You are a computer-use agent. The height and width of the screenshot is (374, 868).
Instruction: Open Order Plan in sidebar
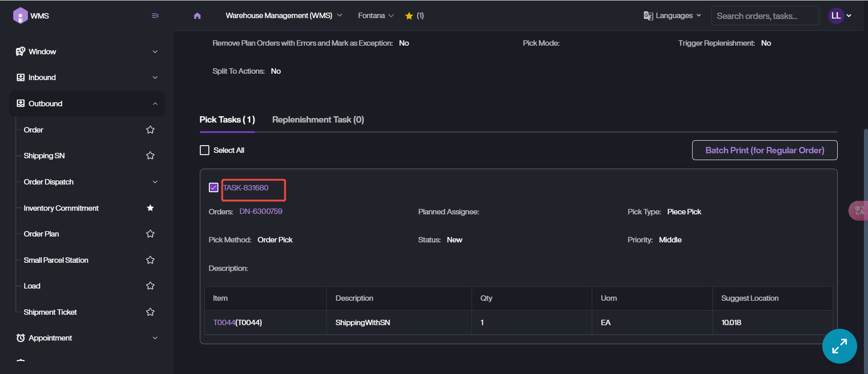[x=42, y=234]
